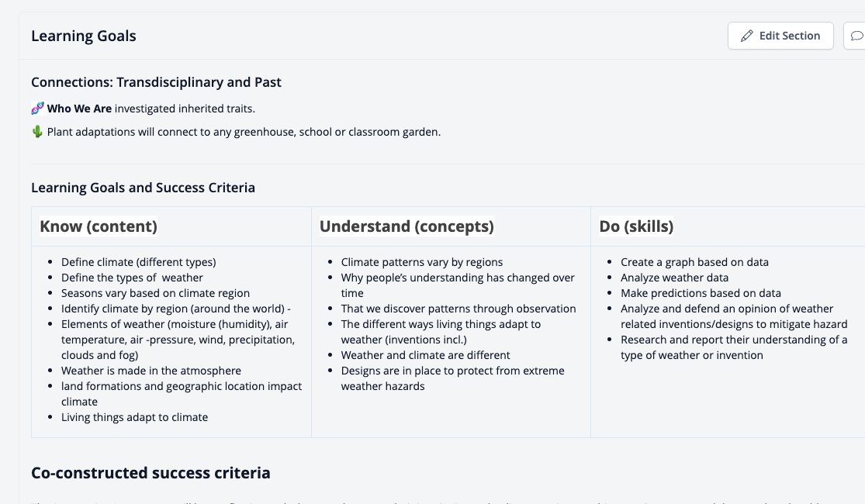Click the Learning Goals and Success Criteria heading

tap(143, 188)
